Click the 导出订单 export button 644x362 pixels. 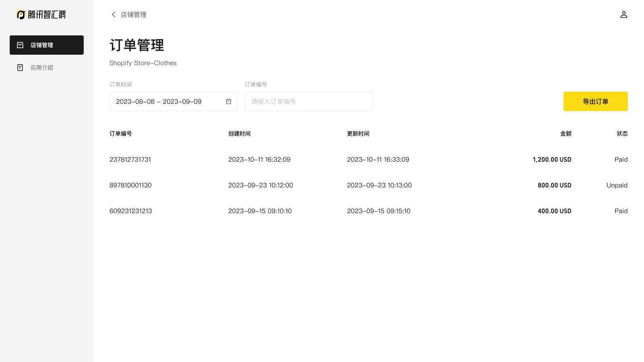[x=595, y=101]
